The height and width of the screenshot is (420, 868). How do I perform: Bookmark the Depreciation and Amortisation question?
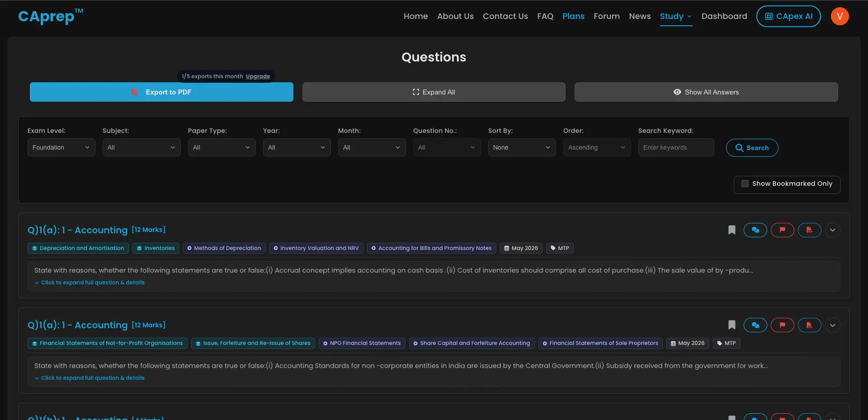[732, 230]
